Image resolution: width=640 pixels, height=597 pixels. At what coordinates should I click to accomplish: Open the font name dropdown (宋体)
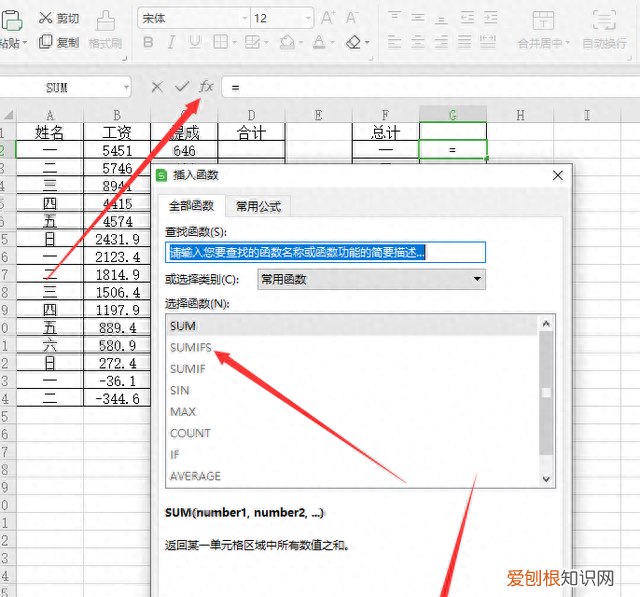pyautogui.click(x=244, y=18)
